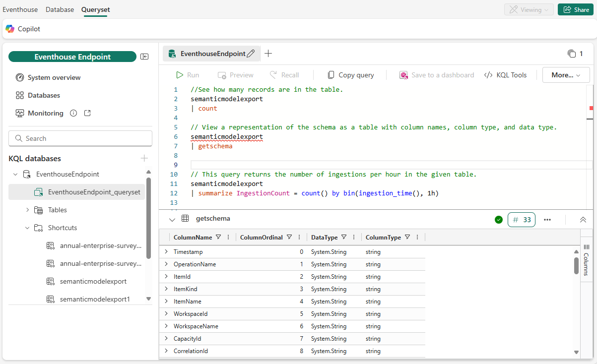Click the Share button

coord(576,9)
